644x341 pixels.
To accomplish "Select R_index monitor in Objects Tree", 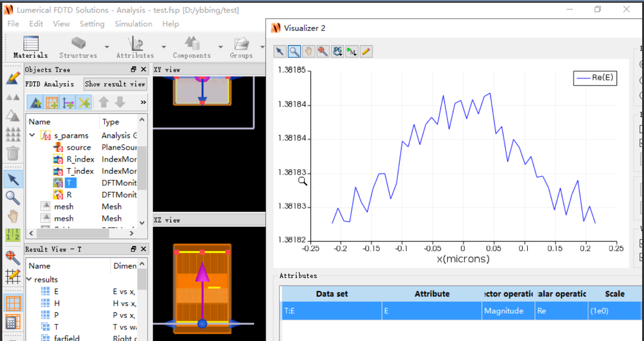I will click(80, 159).
